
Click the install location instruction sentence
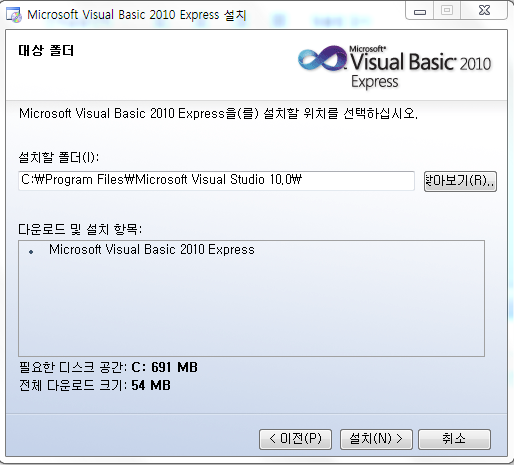coord(218,114)
